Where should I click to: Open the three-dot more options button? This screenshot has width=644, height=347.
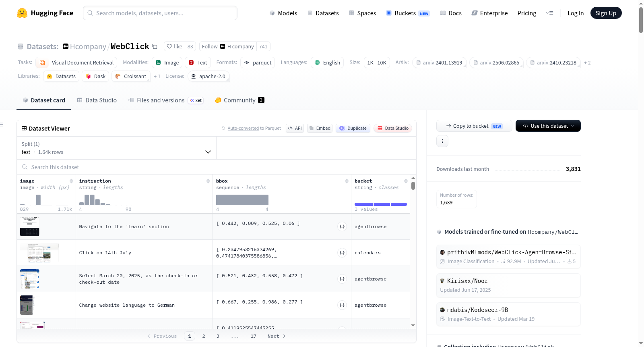click(x=442, y=141)
